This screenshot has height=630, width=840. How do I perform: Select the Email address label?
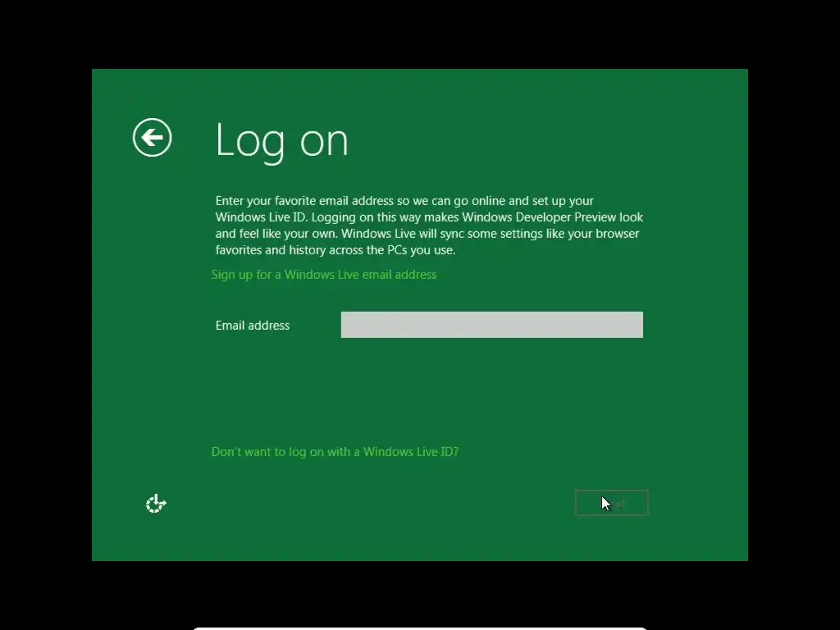point(253,325)
